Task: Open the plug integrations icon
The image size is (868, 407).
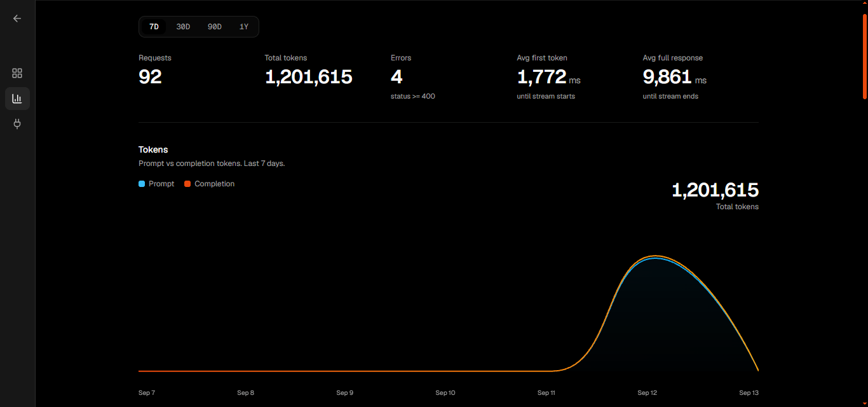Action: coord(17,123)
